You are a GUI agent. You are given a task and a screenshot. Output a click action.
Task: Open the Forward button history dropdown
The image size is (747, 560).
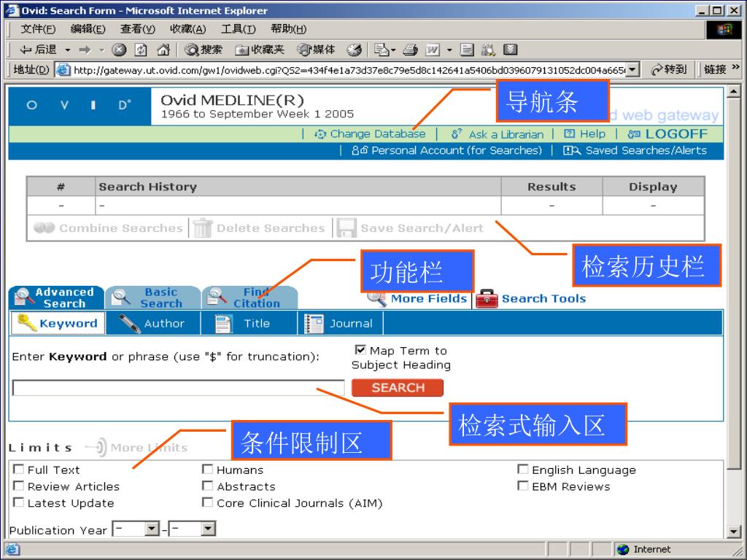tap(101, 50)
